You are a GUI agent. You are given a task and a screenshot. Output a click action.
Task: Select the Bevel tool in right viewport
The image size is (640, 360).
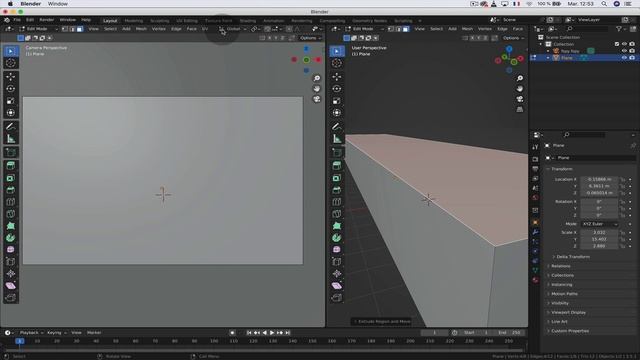337,190
